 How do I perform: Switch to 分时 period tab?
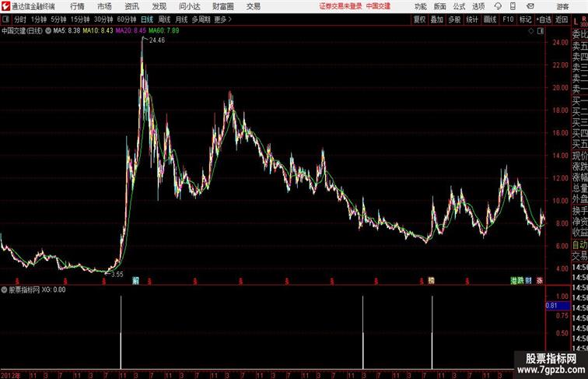tap(20, 19)
